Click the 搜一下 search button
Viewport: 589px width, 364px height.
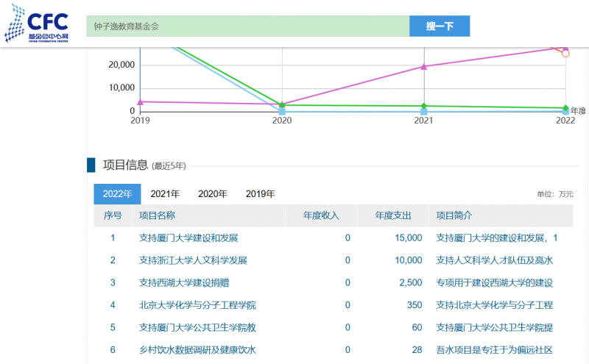coord(440,26)
